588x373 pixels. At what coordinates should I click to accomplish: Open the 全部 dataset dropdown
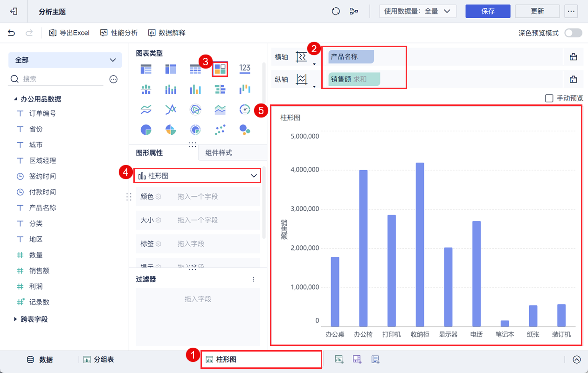[65, 60]
